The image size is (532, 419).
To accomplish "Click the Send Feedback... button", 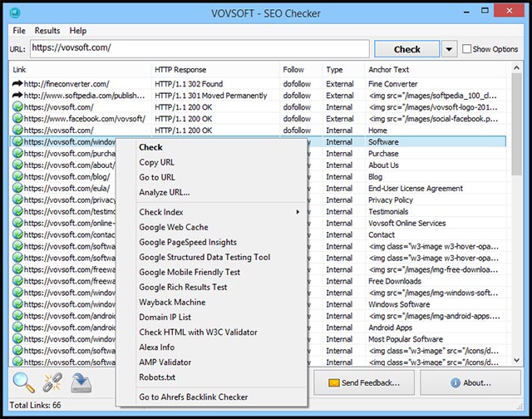I will (364, 382).
